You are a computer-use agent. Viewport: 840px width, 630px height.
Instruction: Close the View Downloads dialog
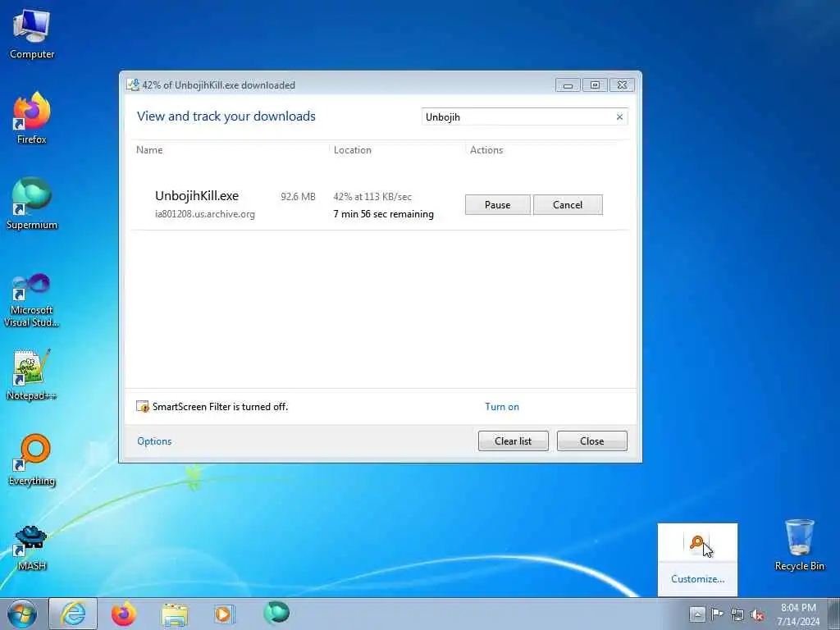click(592, 441)
